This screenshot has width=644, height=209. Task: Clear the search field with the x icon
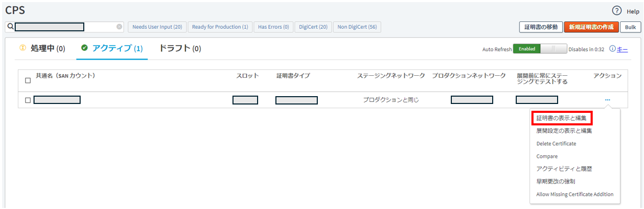point(119,27)
